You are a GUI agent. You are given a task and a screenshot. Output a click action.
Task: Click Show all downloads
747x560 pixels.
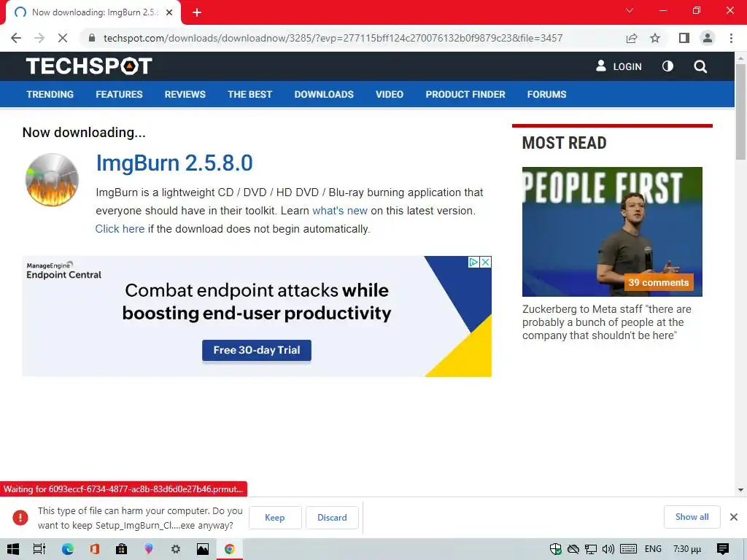pos(692,517)
